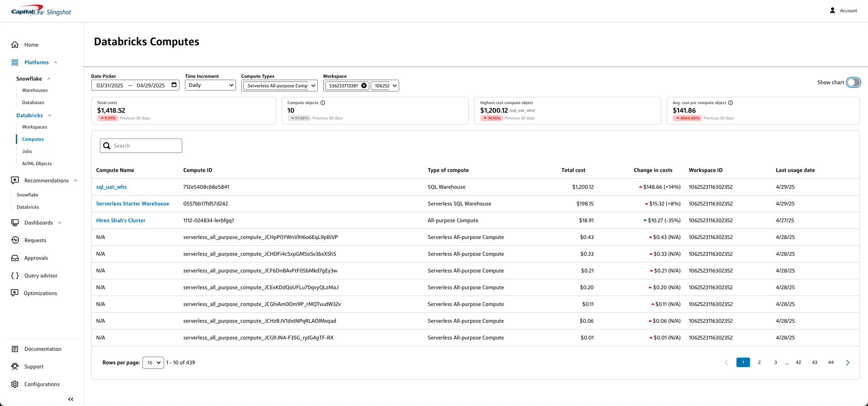The width and height of the screenshot is (868, 406).
Task: Click the Change in costs column header
Action: pyautogui.click(x=653, y=170)
